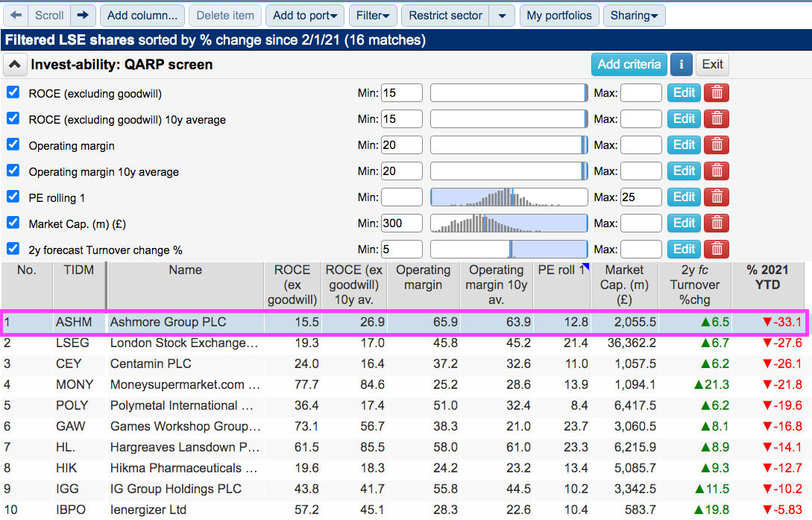
Task: Click the Restrict sector button
Action: (x=445, y=16)
